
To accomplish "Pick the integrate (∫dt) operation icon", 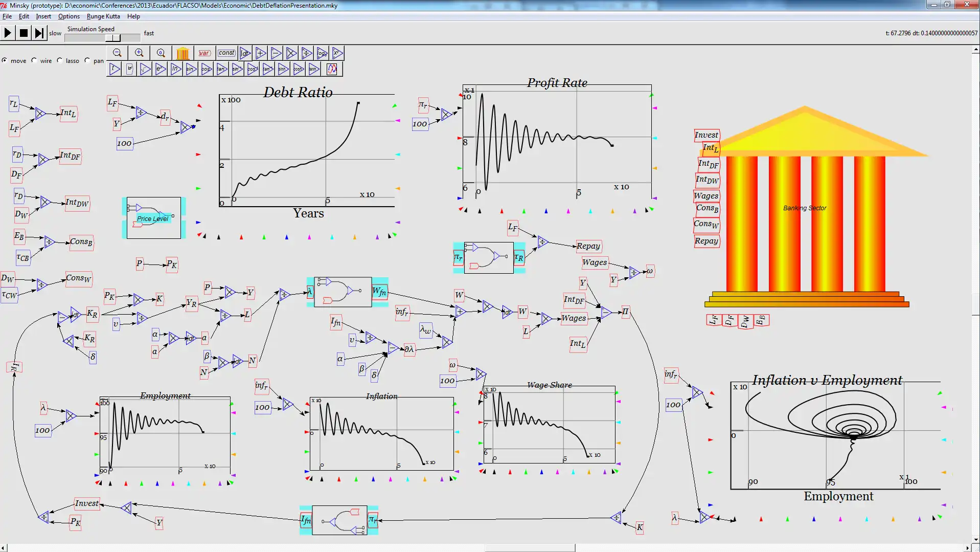I will 244,53.
